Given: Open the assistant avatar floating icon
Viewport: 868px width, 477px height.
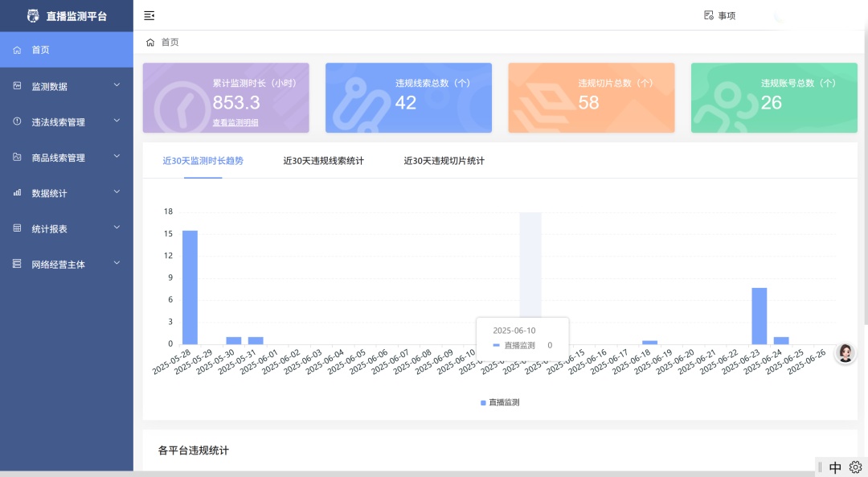Looking at the screenshot, I should pyautogui.click(x=845, y=353).
